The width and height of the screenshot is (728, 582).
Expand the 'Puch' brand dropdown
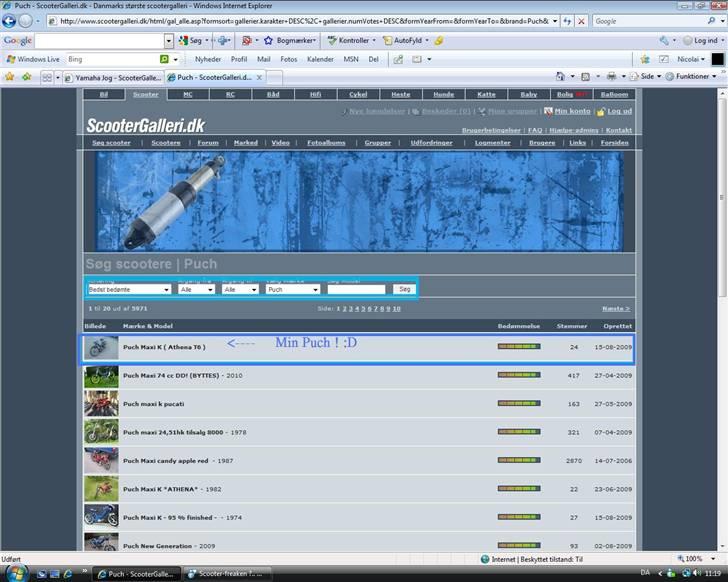pos(292,289)
